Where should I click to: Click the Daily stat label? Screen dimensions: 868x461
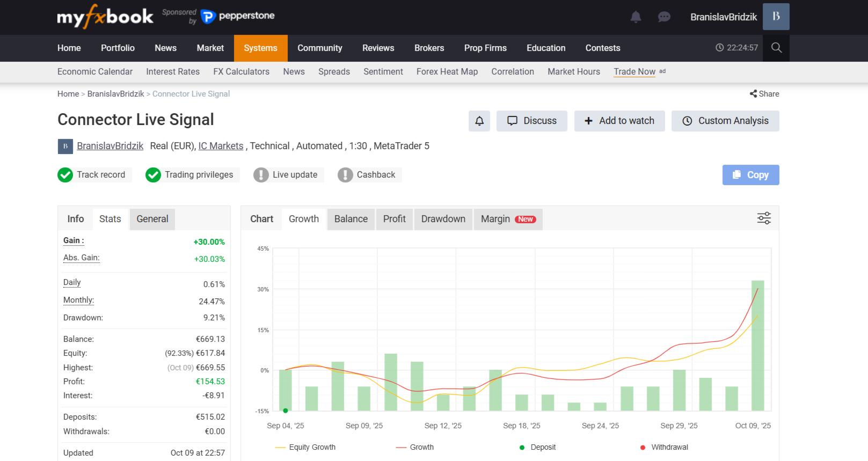pyautogui.click(x=72, y=282)
